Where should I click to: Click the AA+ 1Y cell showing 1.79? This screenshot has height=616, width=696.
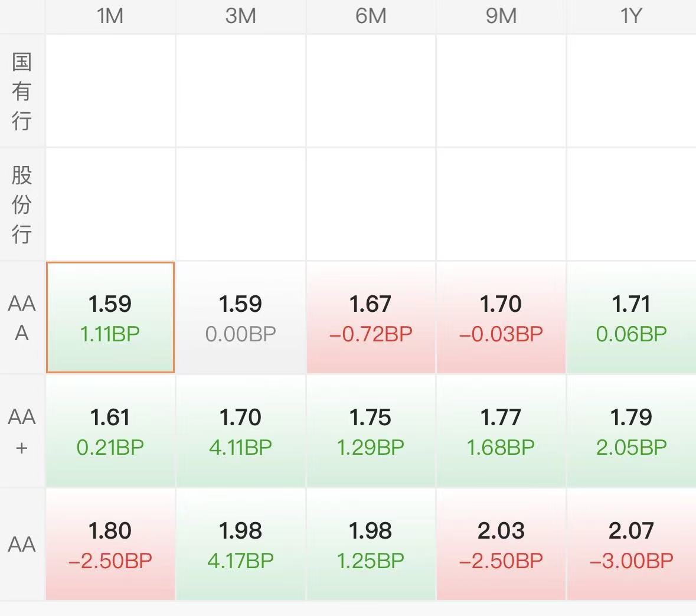point(631,431)
